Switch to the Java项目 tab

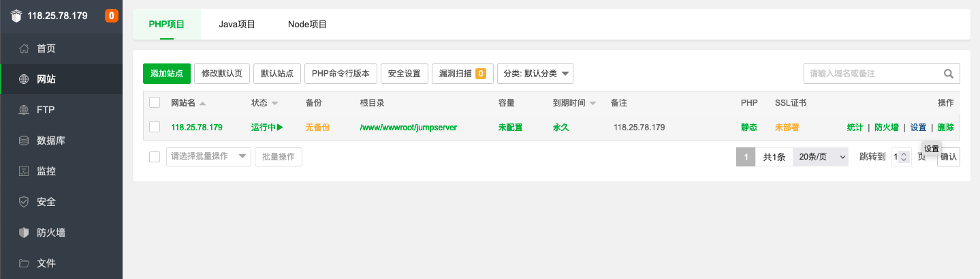[237, 24]
